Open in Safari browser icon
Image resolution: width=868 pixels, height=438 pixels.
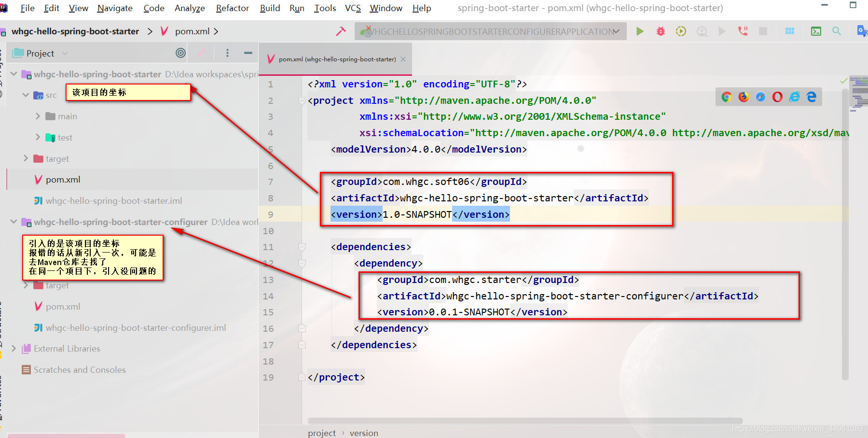coord(760,97)
